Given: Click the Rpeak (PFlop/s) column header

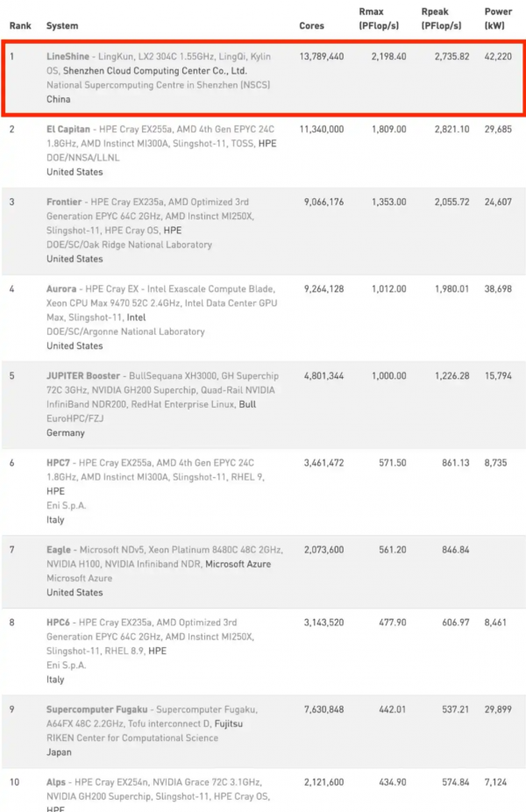Looking at the screenshot, I should pyautogui.click(x=441, y=18).
